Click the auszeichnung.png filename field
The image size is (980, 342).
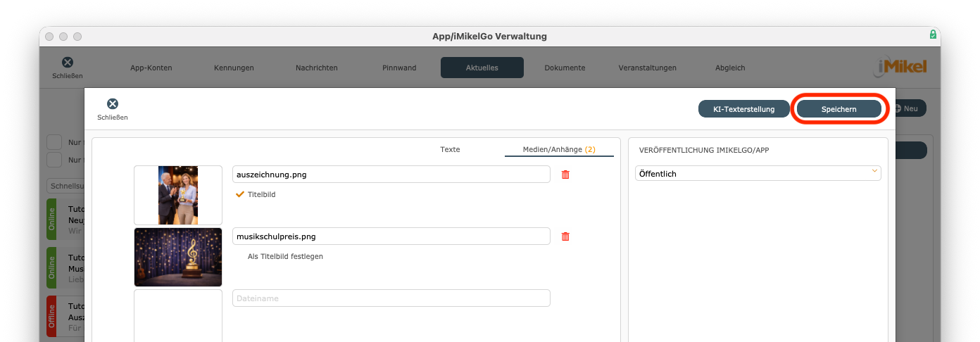tap(391, 175)
